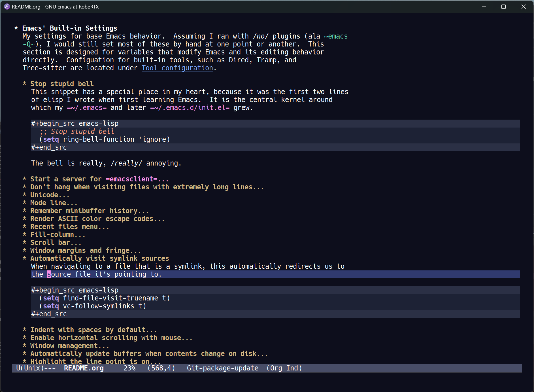Screen dimensions: 534x392
Task: Click the U(Unix) coding system indicator
Action: pos(30,368)
